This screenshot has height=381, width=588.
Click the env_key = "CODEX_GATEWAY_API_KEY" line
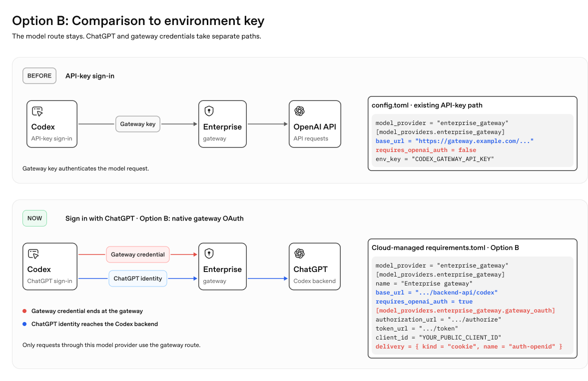pyautogui.click(x=435, y=159)
